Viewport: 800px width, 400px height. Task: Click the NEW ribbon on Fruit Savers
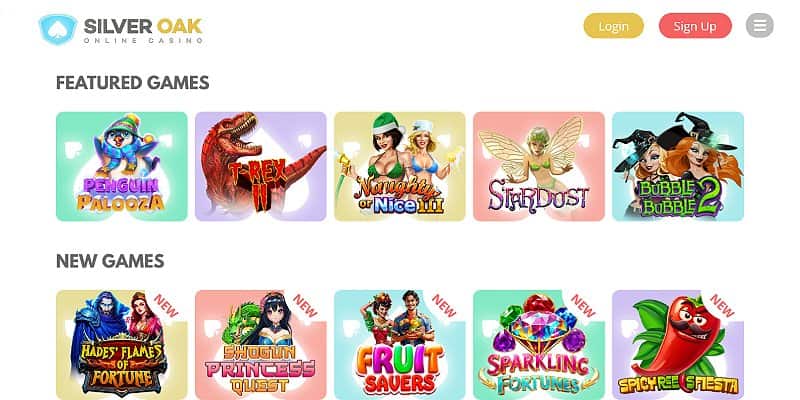click(x=444, y=306)
